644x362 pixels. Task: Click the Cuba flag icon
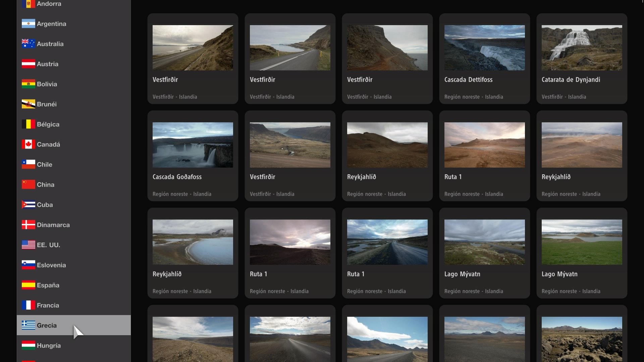coord(28,205)
